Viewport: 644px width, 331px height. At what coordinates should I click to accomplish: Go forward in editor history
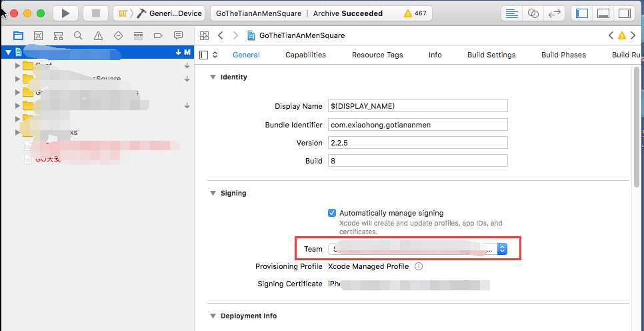235,35
